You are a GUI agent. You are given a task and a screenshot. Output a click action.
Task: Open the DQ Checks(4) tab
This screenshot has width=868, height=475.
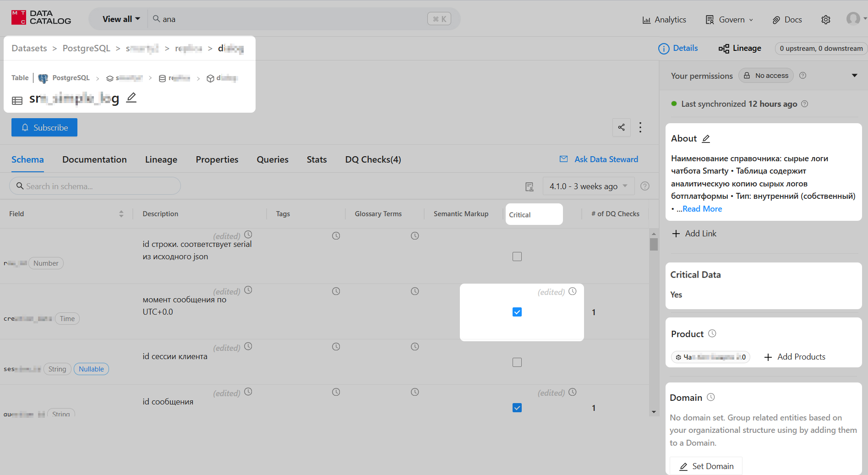(373, 159)
